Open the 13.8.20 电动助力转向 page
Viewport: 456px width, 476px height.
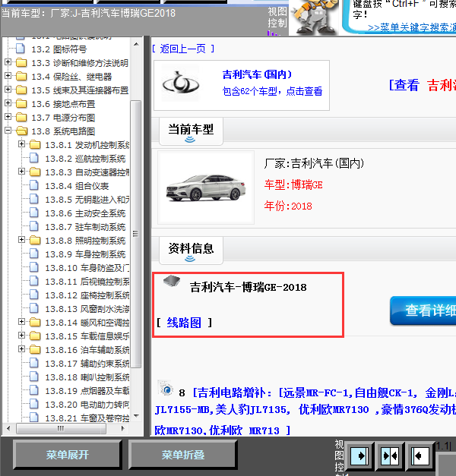pos(87,405)
